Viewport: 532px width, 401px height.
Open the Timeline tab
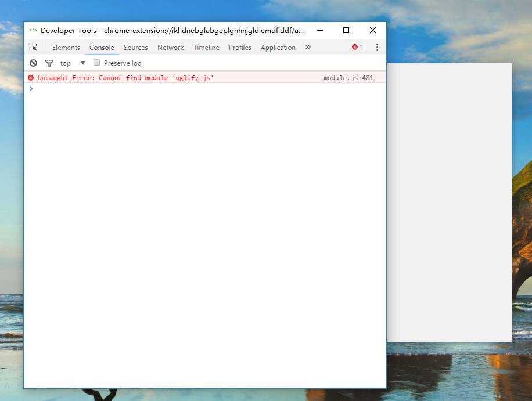coord(206,48)
